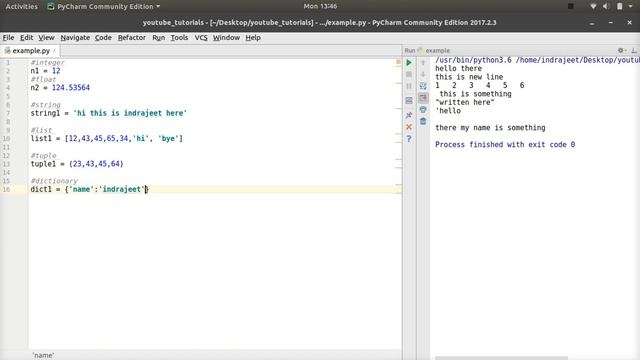The height and width of the screenshot is (360, 640).
Task: Rerun the example script with green arrow
Action: 409,62
